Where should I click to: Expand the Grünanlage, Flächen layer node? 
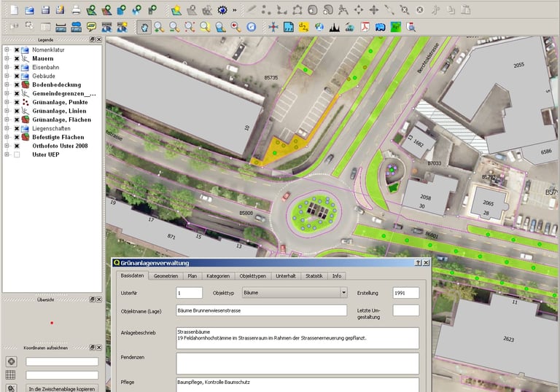[x=7, y=119]
